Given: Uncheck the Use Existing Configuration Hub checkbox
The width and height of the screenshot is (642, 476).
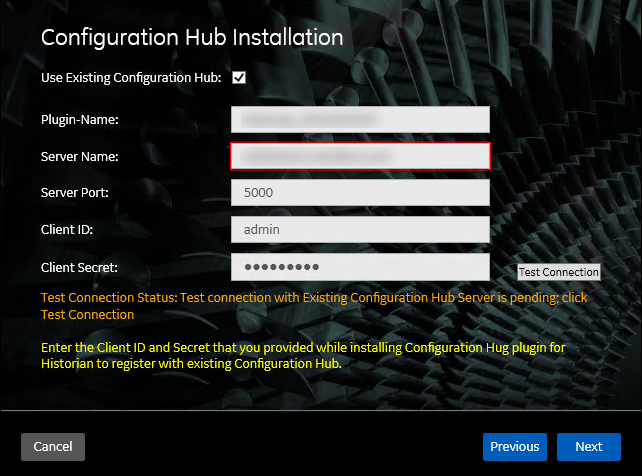Looking at the screenshot, I should tap(239, 77).
